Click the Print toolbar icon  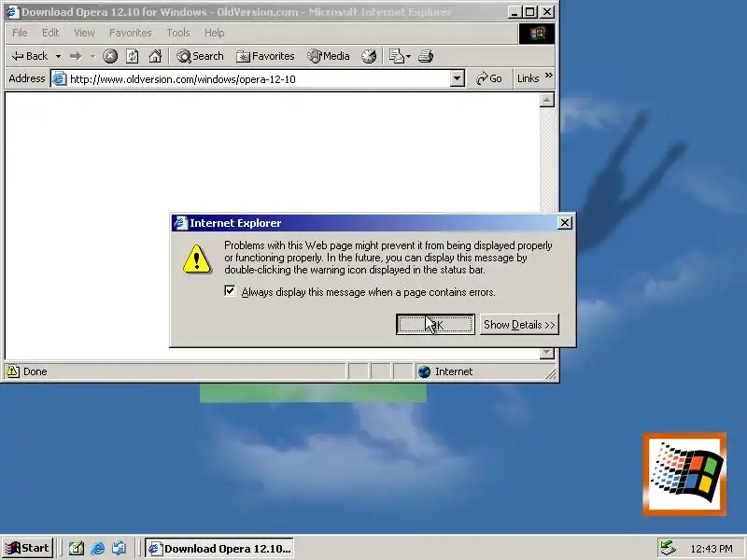[426, 56]
